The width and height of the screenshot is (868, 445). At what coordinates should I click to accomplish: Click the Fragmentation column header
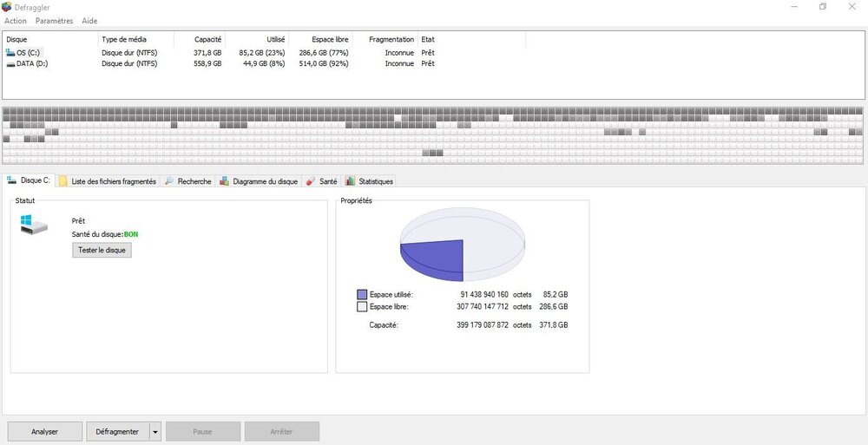tap(385, 39)
